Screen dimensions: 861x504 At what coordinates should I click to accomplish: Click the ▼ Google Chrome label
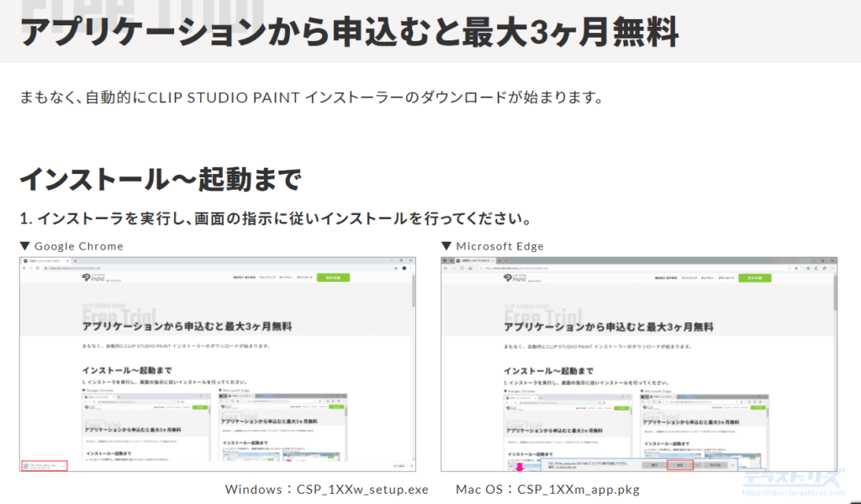point(71,246)
